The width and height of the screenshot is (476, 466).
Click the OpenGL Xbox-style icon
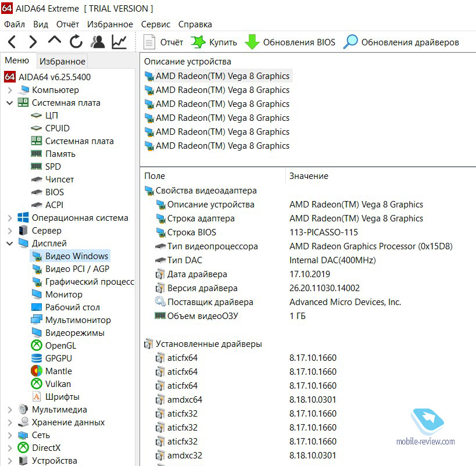coord(37,346)
